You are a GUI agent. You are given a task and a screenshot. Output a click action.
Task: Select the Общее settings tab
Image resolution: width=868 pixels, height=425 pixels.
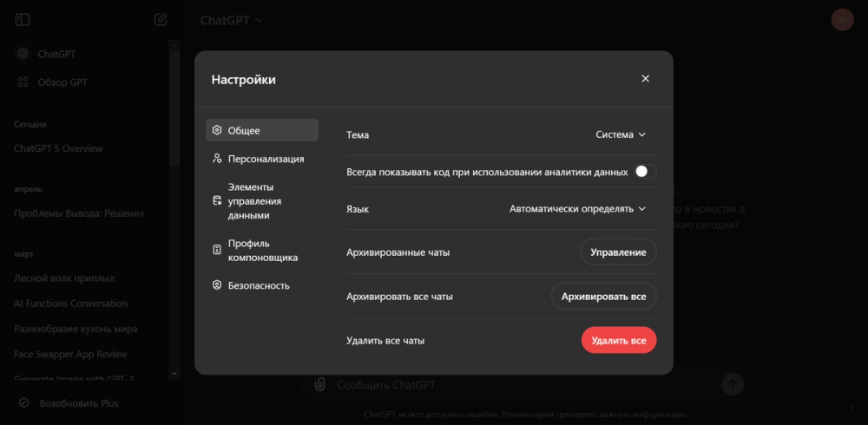pyautogui.click(x=262, y=131)
